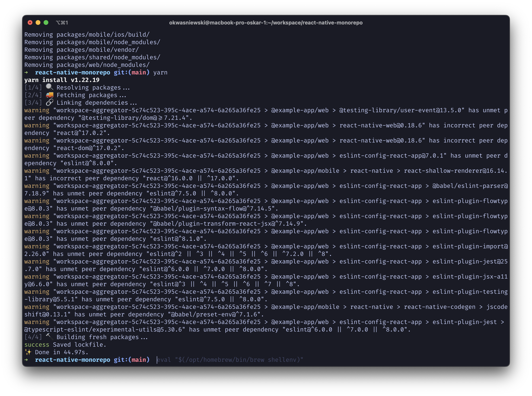This screenshot has width=532, height=396.
Task: Click the chain-link Linking dependencies icon
Action: tap(50, 102)
